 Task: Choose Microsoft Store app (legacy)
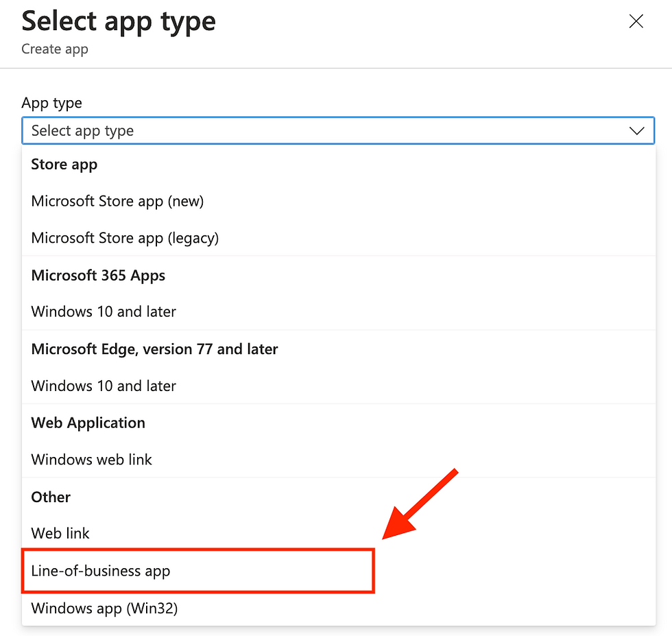click(339, 238)
